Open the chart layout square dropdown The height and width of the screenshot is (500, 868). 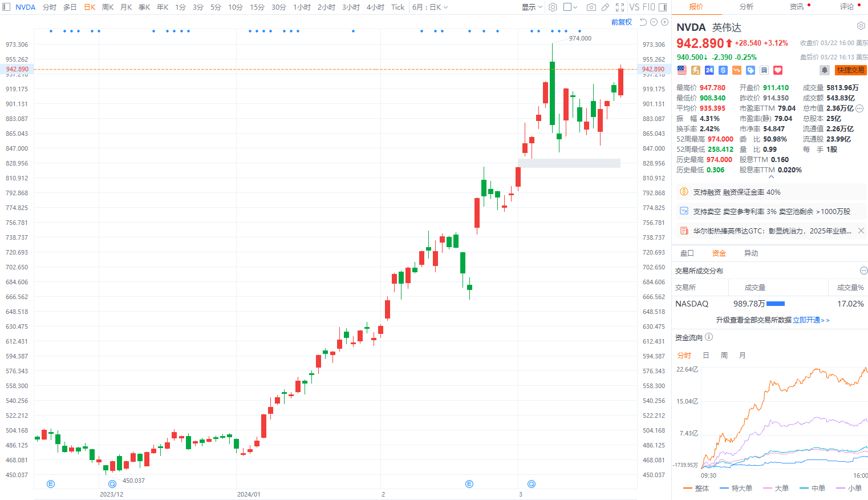570,7
